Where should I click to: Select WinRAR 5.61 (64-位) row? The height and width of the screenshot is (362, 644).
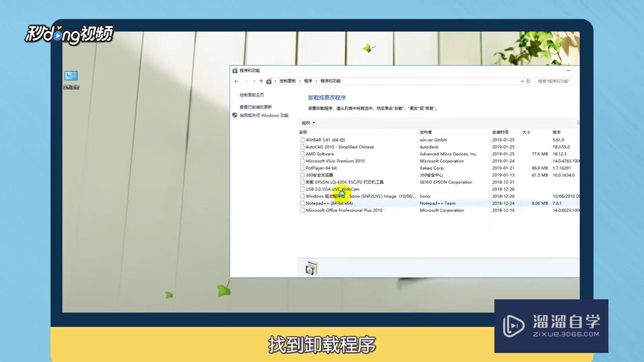(x=439, y=140)
